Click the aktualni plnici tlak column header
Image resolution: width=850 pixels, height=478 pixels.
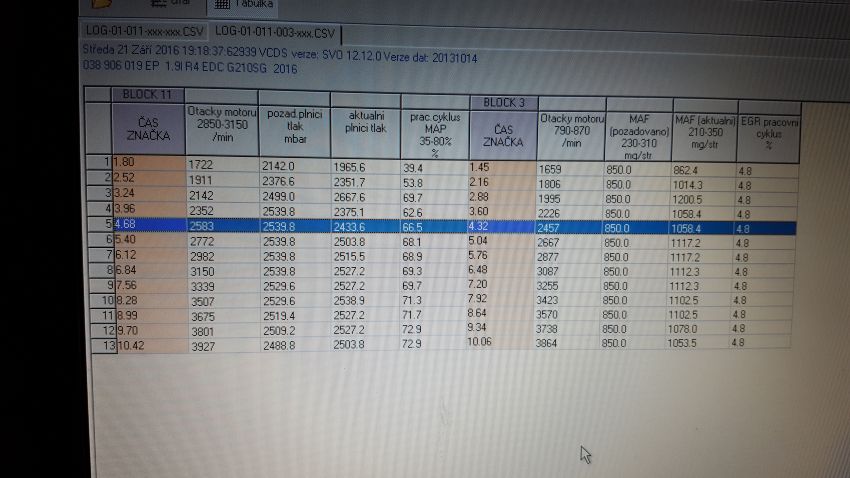365,128
